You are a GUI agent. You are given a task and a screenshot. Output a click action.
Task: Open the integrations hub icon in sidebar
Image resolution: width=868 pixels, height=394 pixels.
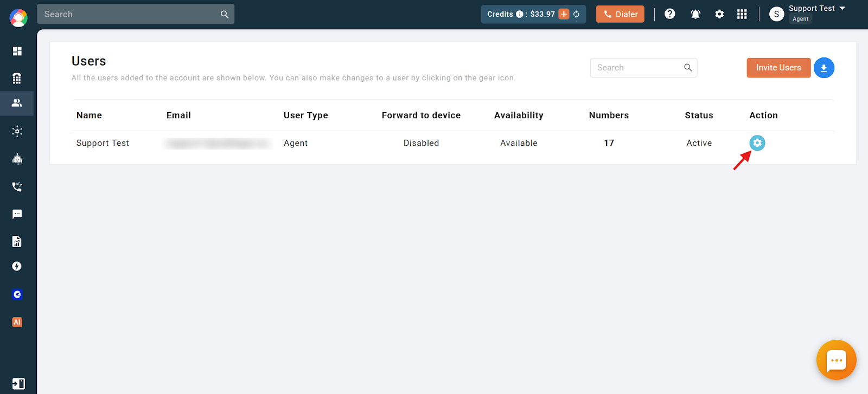(17, 131)
